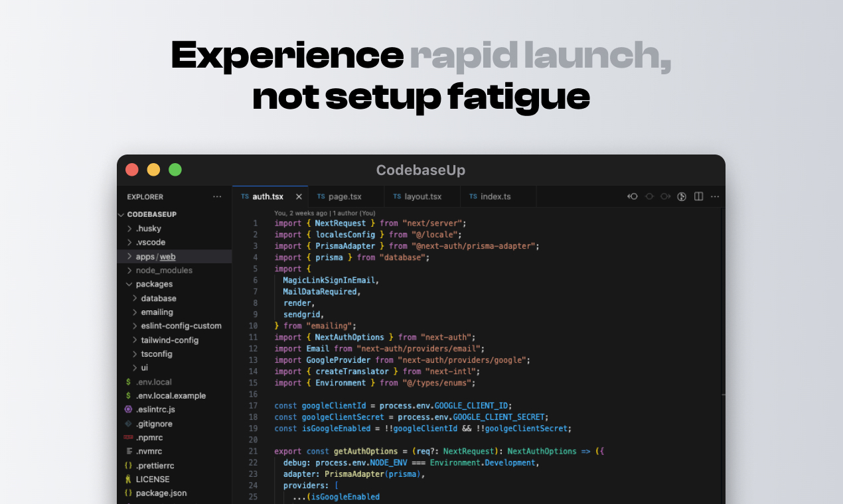843x504 pixels.
Task: Click the Split Editor icon
Action: point(698,196)
